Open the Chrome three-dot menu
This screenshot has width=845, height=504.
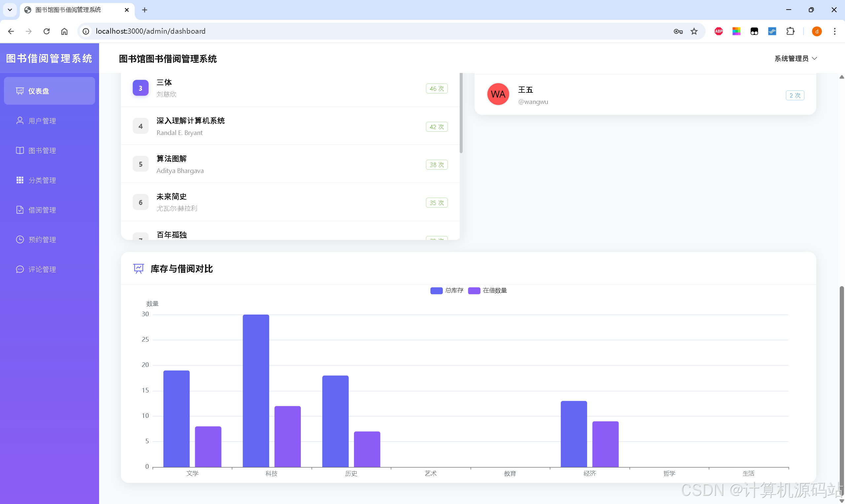834,31
